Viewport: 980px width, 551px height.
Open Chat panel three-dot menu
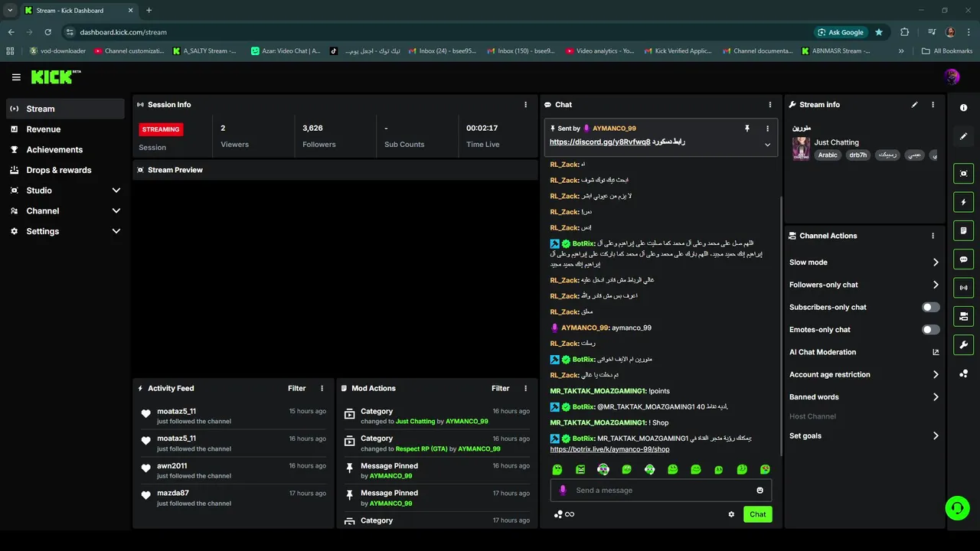point(770,105)
